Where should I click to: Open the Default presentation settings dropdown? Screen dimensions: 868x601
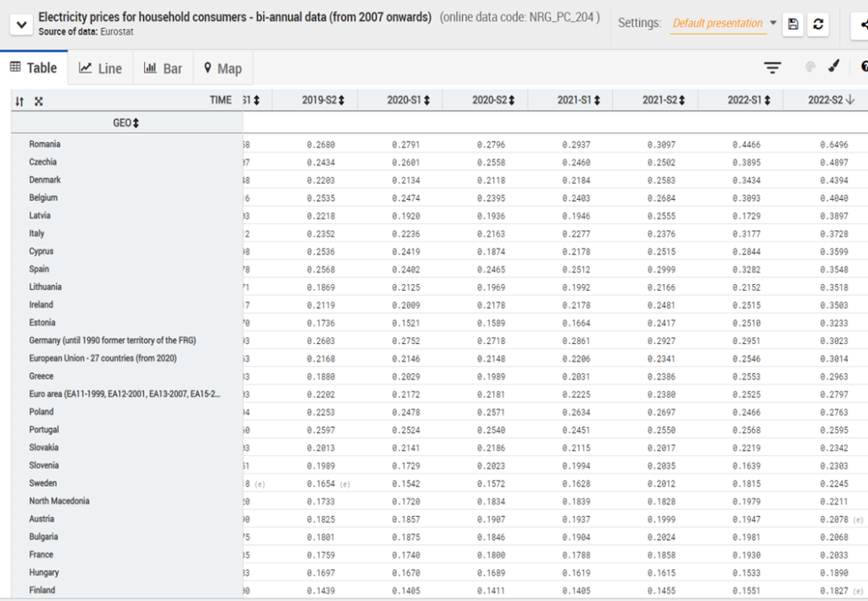723,24
